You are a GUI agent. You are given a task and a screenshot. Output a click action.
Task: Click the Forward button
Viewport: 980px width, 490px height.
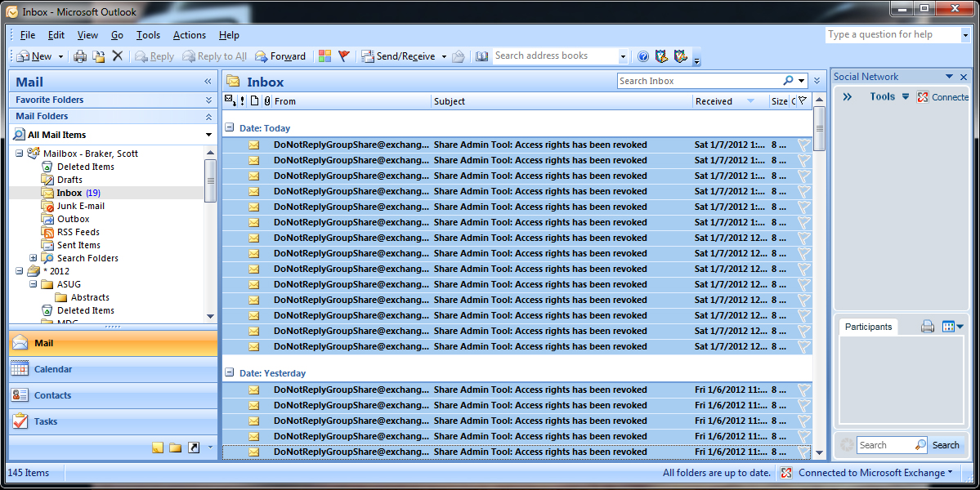pos(280,57)
